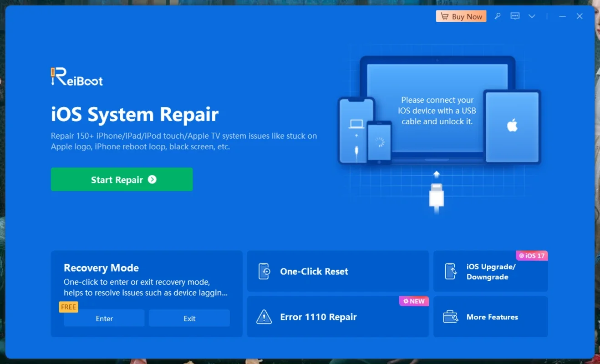
Task: Click the iOS System Repair heading
Action: [x=135, y=114]
